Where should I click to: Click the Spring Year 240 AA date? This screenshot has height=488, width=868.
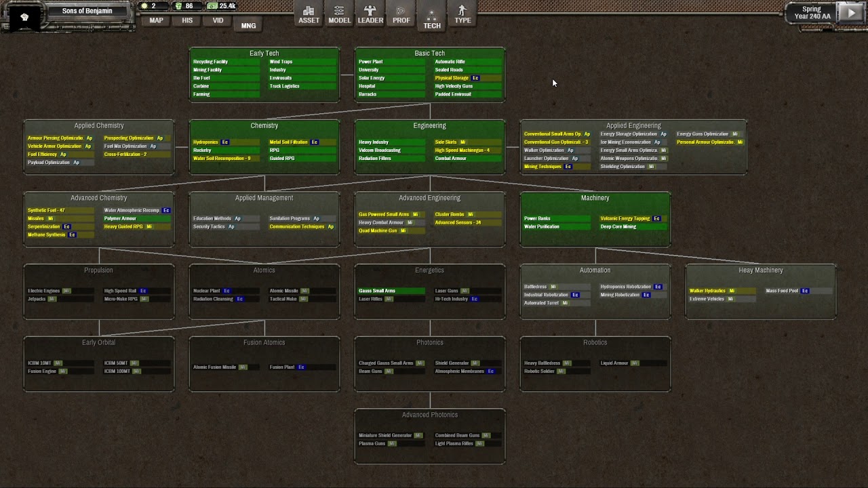tap(812, 13)
